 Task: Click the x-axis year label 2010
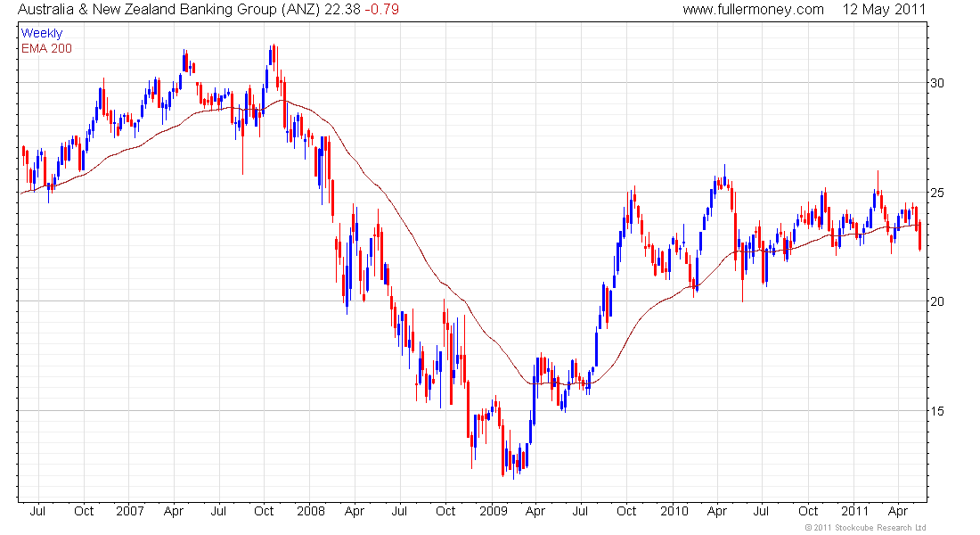pos(674,511)
